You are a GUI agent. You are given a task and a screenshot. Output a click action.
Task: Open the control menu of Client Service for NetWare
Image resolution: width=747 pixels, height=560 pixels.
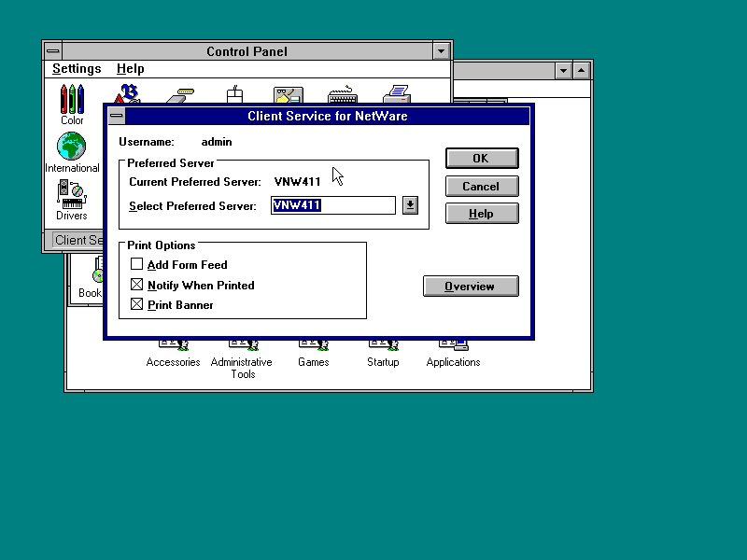(116, 116)
